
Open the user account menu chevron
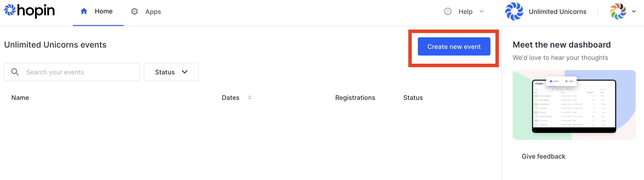click(x=634, y=11)
